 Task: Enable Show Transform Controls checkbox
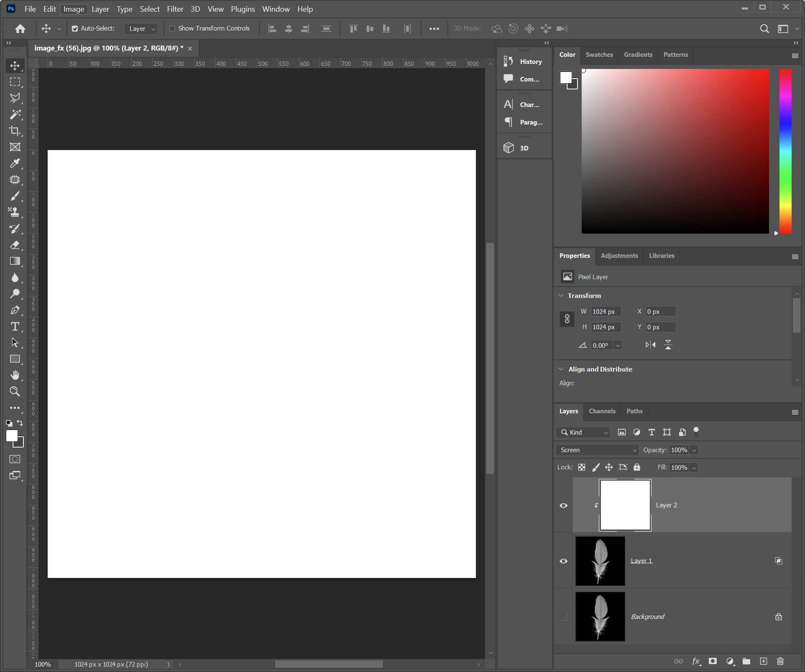(x=172, y=28)
